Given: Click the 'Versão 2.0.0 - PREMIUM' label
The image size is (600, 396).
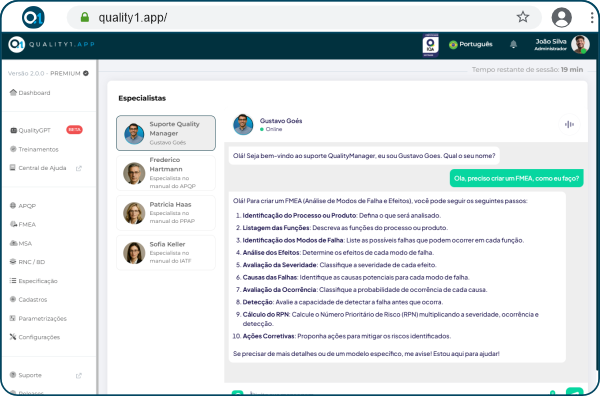Looking at the screenshot, I should pos(44,73).
